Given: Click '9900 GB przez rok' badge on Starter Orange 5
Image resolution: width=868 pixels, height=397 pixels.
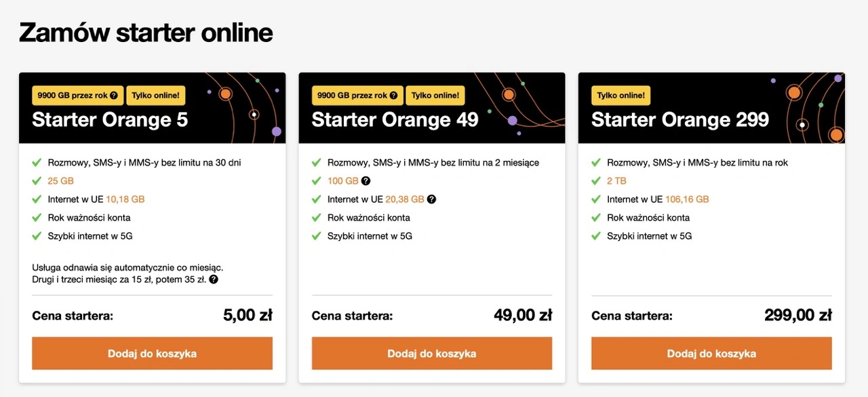Looking at the screenshot, I should [x=72, y=96].
